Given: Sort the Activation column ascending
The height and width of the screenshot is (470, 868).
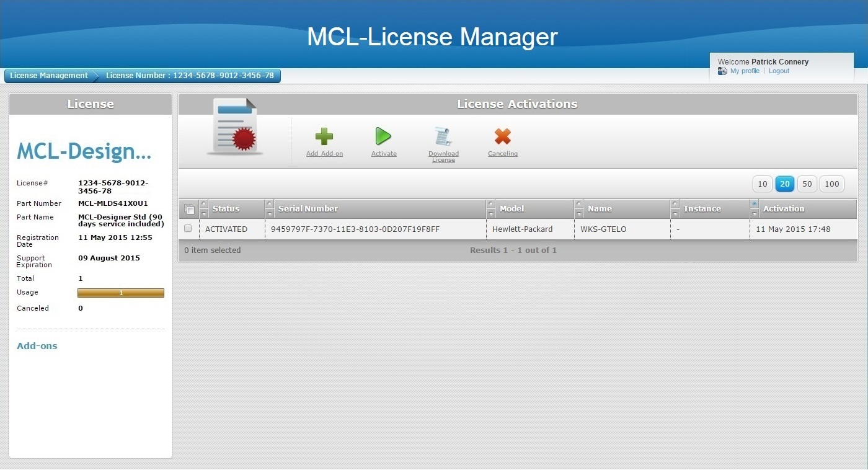Looking at the screenshot, I should pyautogui.click(x=754, y=204).
